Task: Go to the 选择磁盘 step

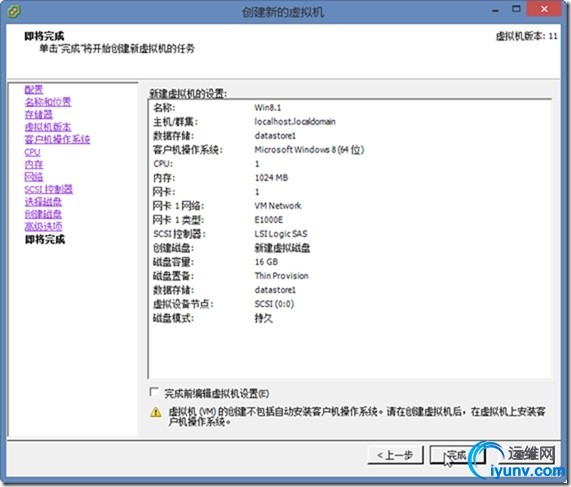Action: coord(43,202)
